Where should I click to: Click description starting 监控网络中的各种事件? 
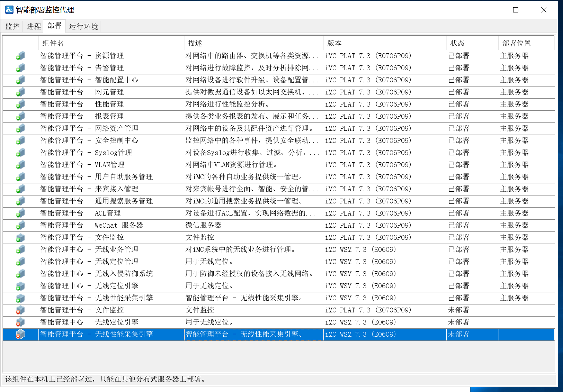tap(252, 140)
